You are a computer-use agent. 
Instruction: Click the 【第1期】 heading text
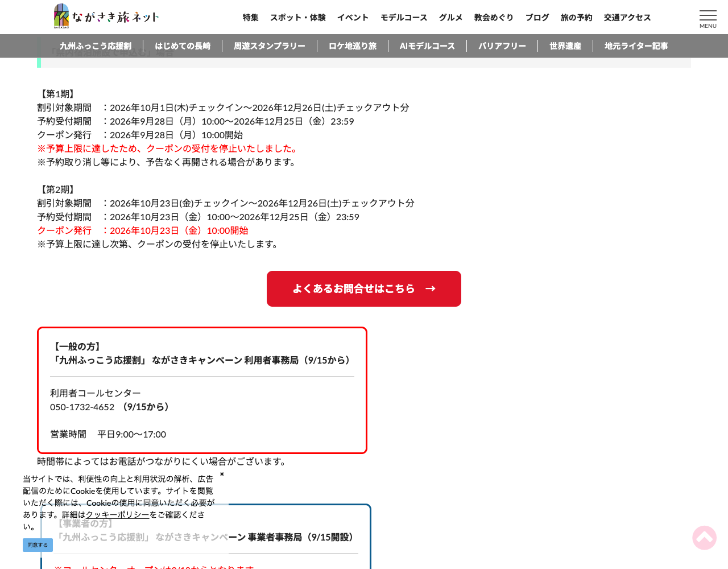click(57, 94)
